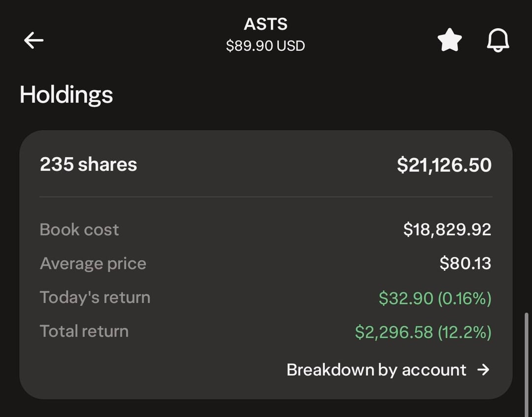532x417 pixels.
Task: Tap the Today's return label
Action: point(95,298)
